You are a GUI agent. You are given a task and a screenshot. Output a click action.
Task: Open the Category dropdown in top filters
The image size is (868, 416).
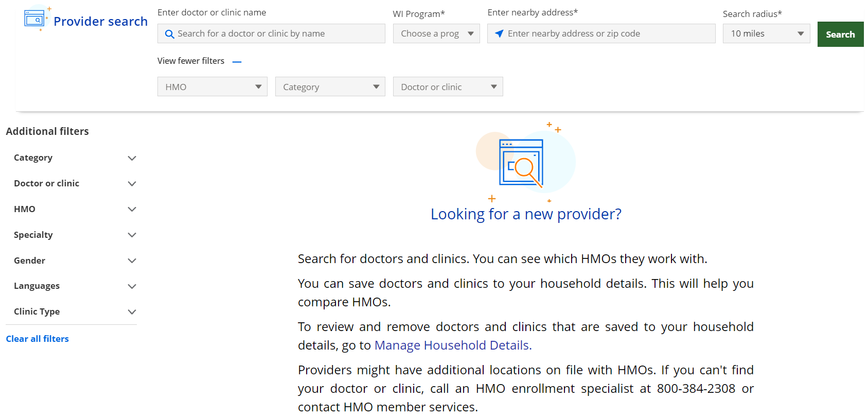point(330,87)
